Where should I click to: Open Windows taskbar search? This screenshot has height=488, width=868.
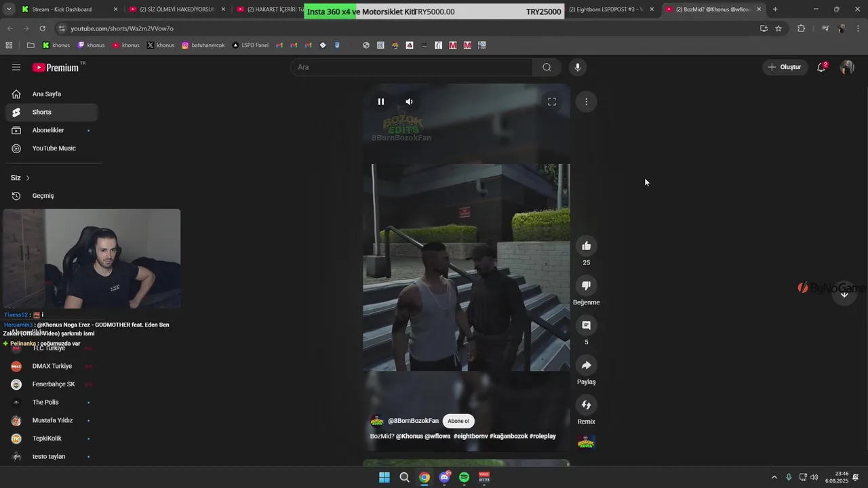(404, 477)
